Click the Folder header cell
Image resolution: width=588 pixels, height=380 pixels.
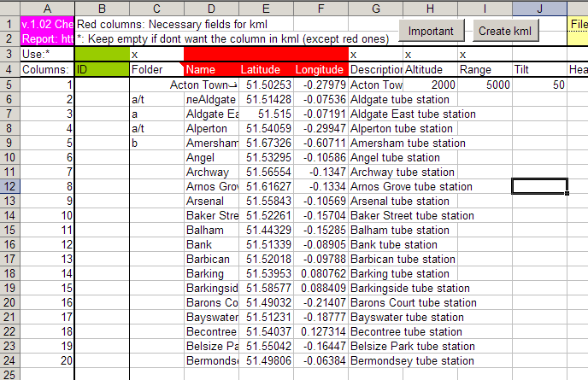tap(156, 70)
